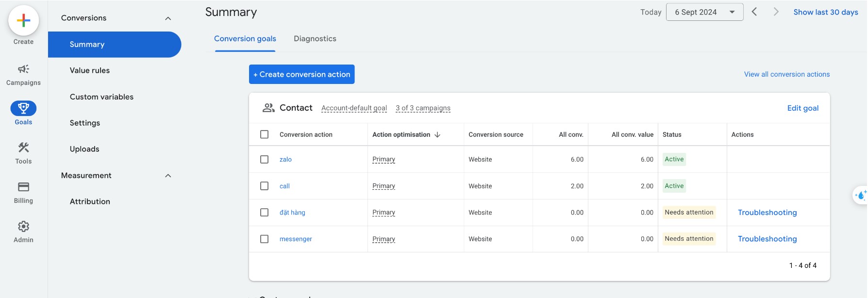Toggle the select-all checkbox in table header
868x298 pixels.
(x=264, y=134)
